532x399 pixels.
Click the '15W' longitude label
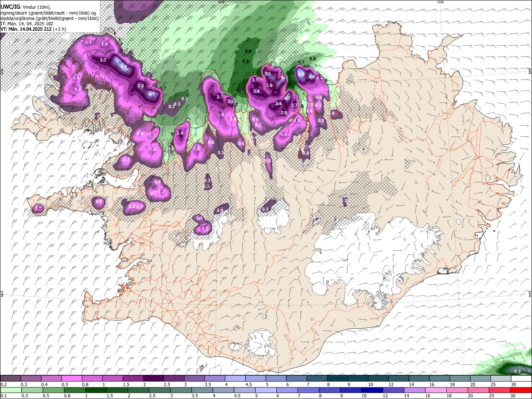440,2
